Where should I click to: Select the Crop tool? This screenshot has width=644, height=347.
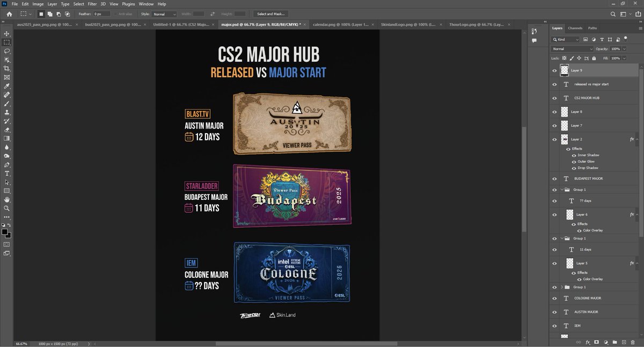[7, 68]
